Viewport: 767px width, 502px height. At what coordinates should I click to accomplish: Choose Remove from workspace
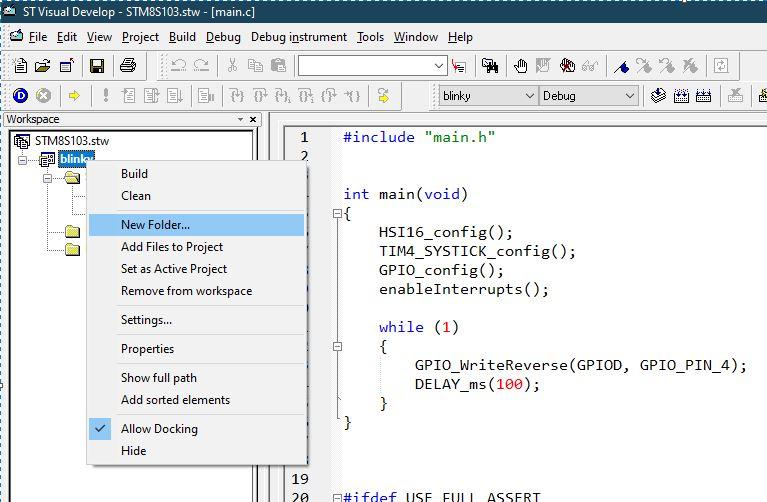(196, 291)
